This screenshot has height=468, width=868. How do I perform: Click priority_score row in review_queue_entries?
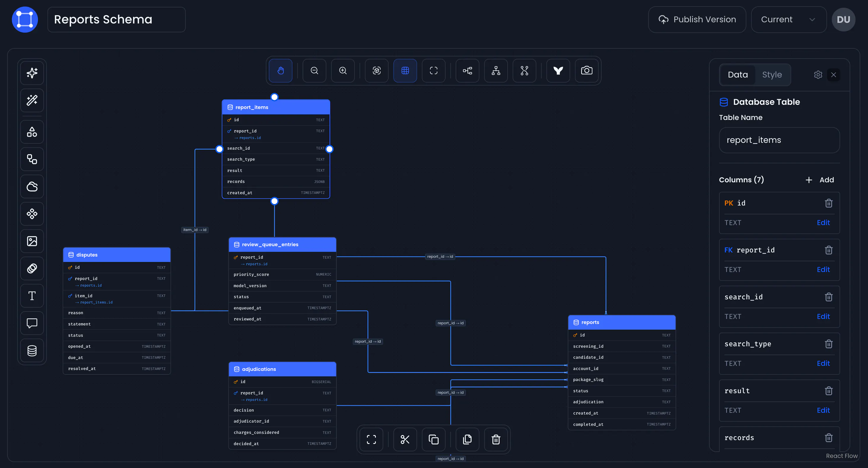(x=282, y=274)
